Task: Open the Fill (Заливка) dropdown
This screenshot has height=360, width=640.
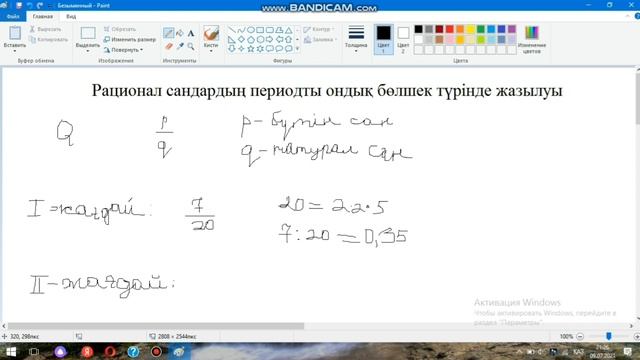Action: (x=320, y=40)
